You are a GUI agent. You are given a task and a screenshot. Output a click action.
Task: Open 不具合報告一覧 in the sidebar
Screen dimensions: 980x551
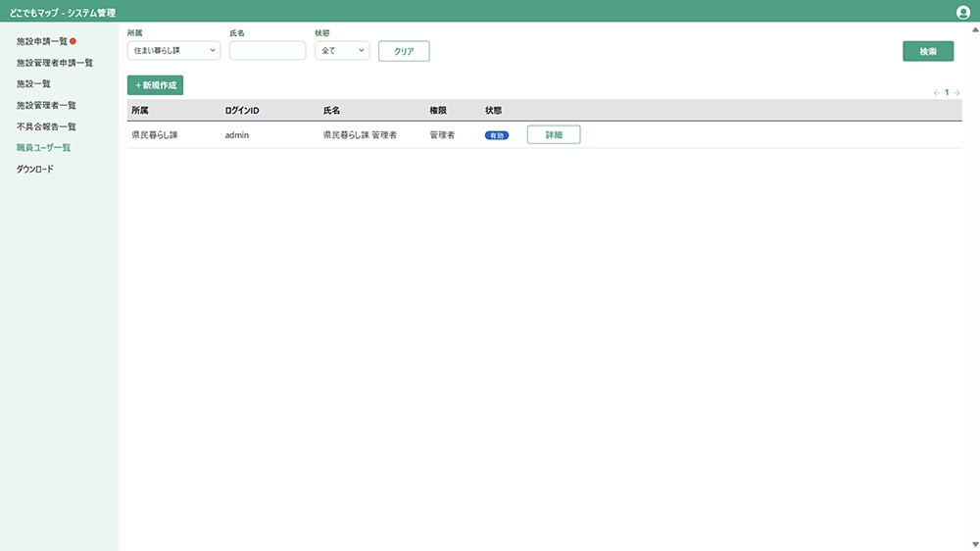[x=46, y=126]
